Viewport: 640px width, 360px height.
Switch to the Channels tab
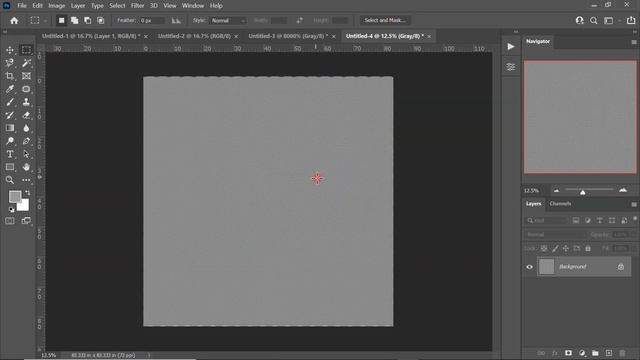point(560,204)
